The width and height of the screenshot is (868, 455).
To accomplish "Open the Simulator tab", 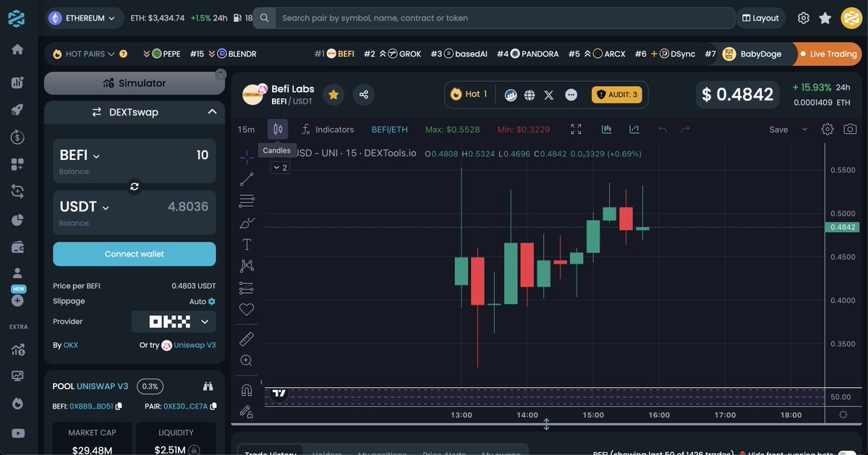I will 135,83.
